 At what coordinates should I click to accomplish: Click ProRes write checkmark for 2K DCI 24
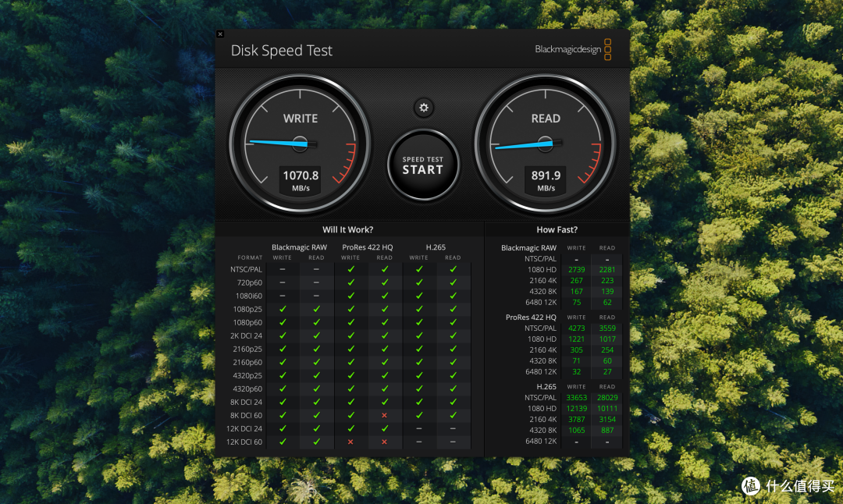(350, 335)
